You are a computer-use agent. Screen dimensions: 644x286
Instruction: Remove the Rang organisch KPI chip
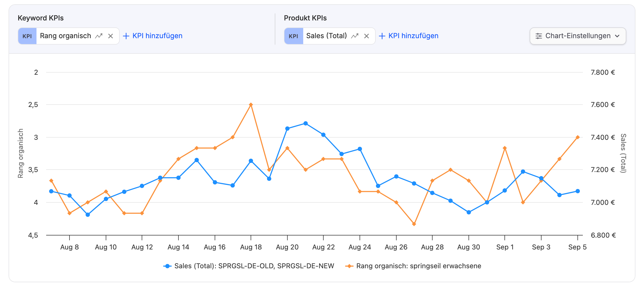click(x=111, y=36)
